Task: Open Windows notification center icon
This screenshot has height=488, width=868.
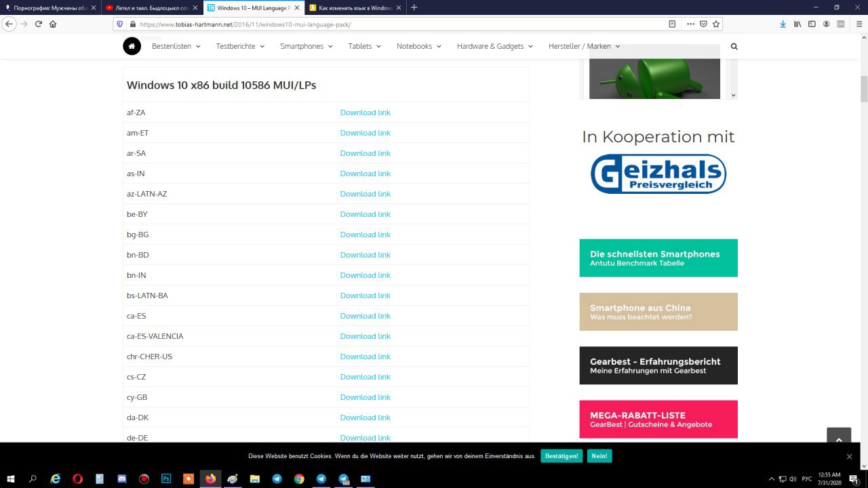Action: [x=853, y=479]
